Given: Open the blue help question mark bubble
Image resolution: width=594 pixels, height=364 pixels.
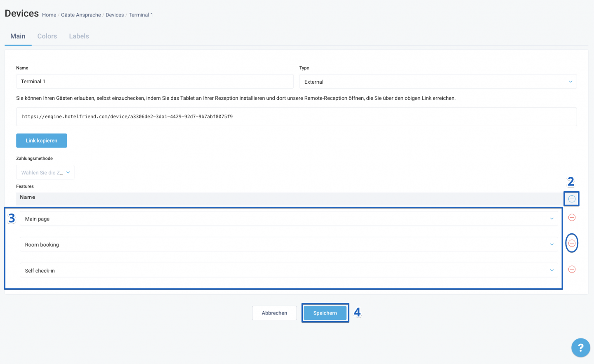Looking at the screenshot, I should click(580, 348).
